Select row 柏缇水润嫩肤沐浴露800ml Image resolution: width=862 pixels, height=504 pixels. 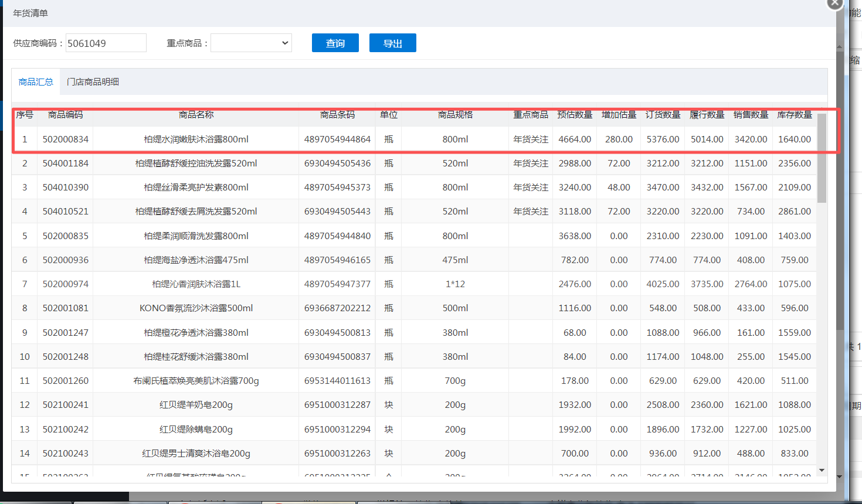196,139
